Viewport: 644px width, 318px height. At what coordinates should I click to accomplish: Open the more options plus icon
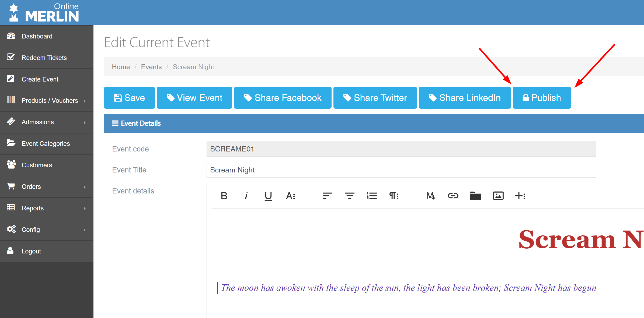(520, 196)
